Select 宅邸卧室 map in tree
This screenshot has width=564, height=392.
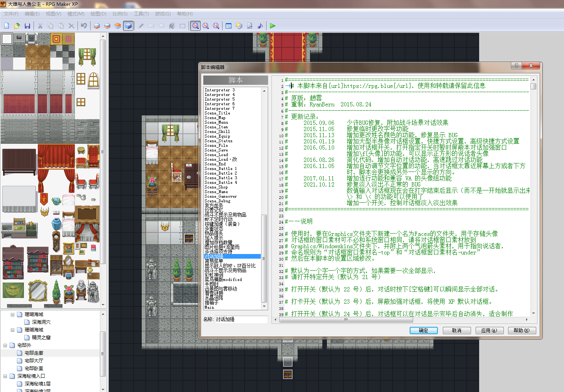(34, 368)
